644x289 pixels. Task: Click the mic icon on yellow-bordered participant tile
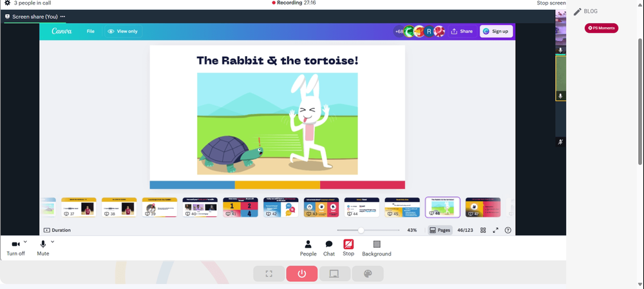[560, 95]
